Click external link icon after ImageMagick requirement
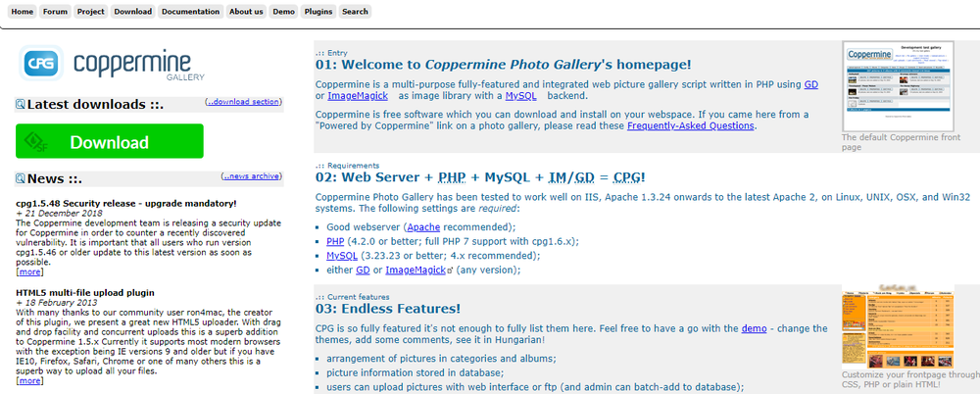The height and width of the screenshot is (394, 980). pyautogui.click(x=450, y=271)
